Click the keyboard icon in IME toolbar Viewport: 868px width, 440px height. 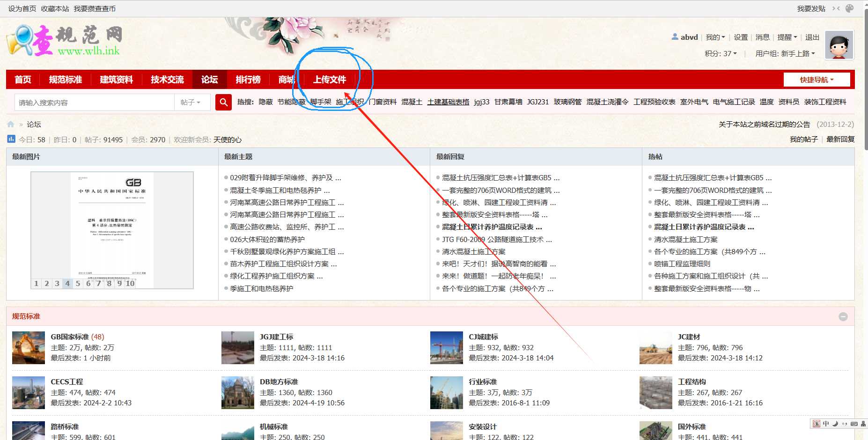(x=854, y=424)
